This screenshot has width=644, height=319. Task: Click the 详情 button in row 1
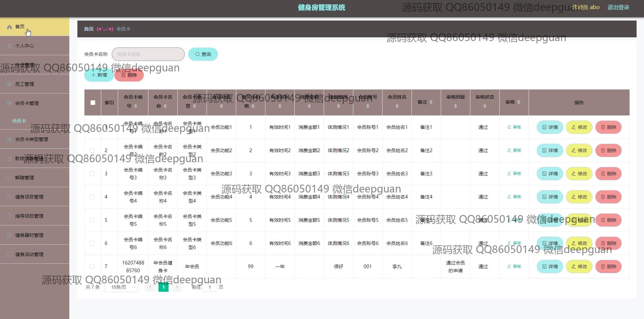pyautogui.click(x=549, y=127)
